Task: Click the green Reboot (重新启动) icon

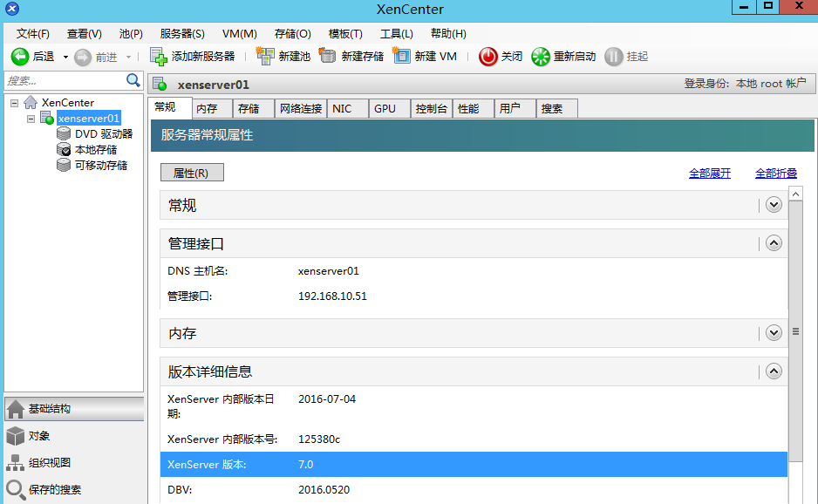Action: tap(541, 57)
